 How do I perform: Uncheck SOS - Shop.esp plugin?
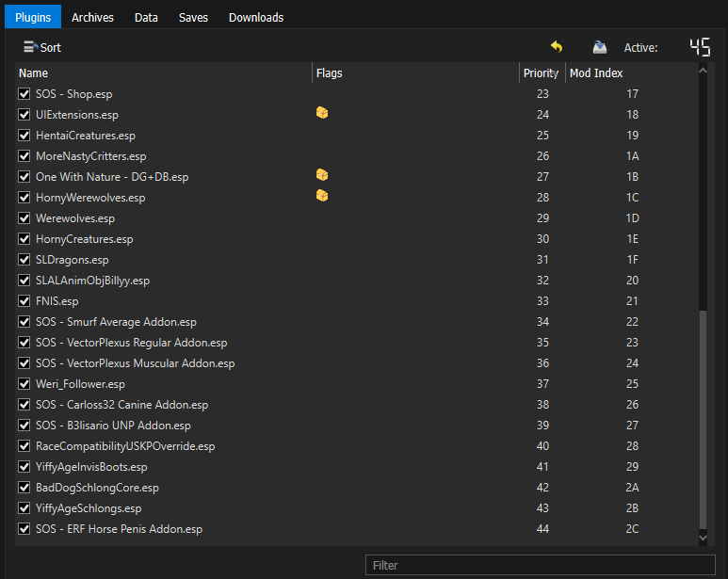tap(24, 94)
